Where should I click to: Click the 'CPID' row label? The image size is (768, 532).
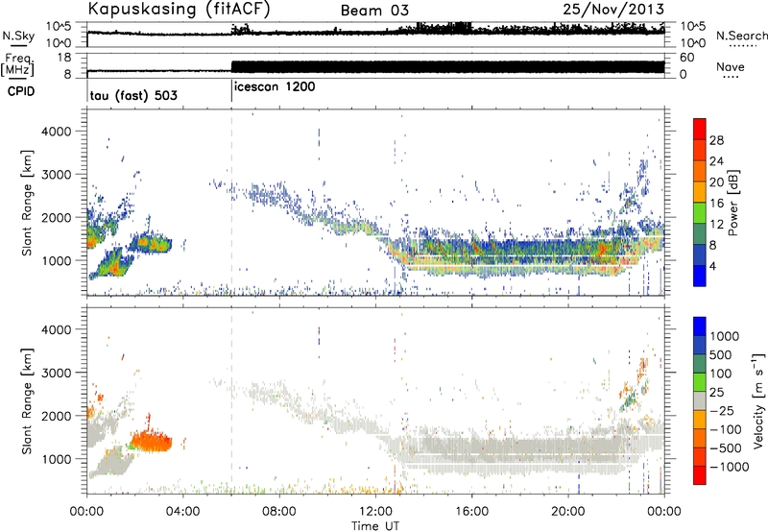[21, 91]
